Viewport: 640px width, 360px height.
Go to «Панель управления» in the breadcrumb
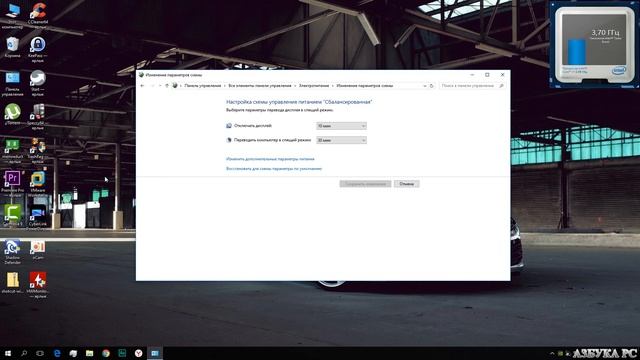tap(202, 86)
